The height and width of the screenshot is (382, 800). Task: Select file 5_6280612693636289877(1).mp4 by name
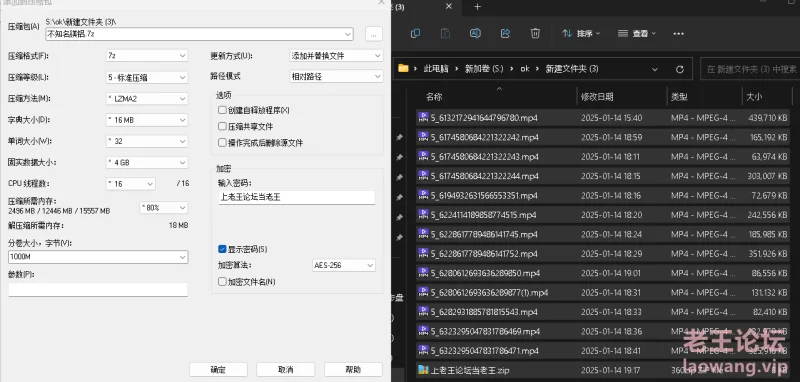489,293
